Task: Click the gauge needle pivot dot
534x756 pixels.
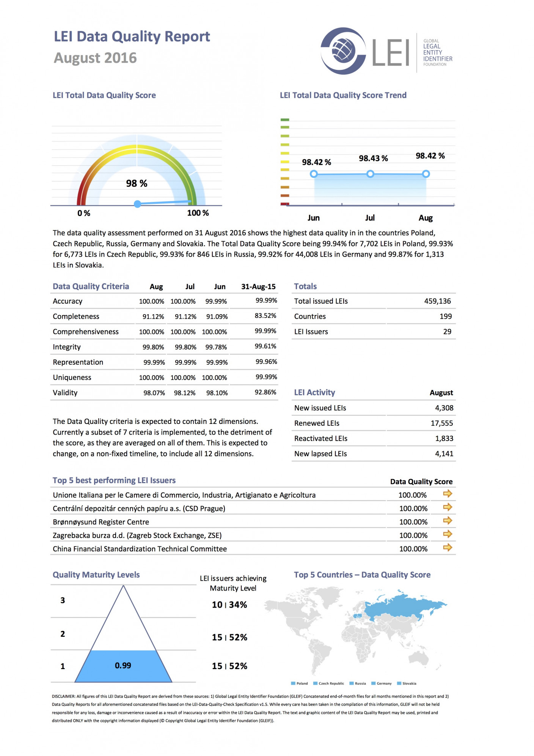Action: 138,204
